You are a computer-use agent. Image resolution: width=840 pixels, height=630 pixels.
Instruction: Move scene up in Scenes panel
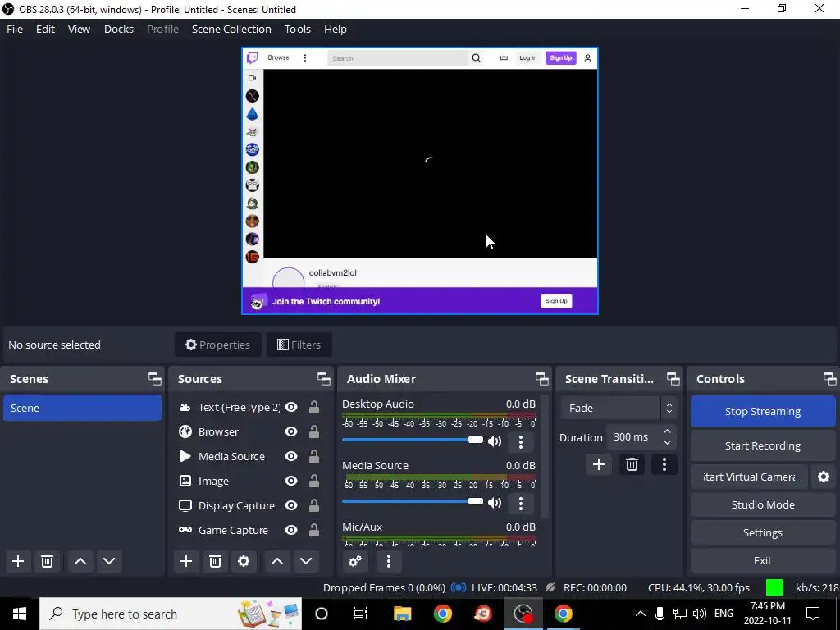click(80, 561)
